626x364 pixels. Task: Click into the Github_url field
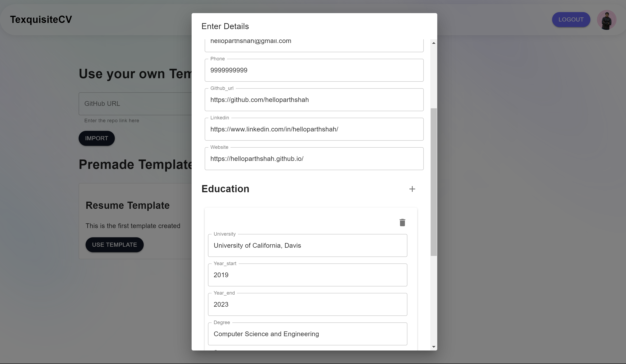(314, 100)
